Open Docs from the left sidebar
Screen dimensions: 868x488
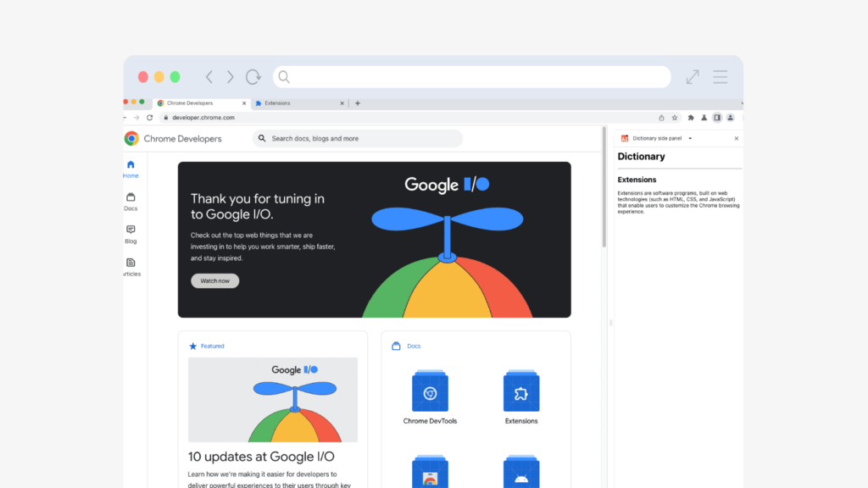click(x=131, y=202)
